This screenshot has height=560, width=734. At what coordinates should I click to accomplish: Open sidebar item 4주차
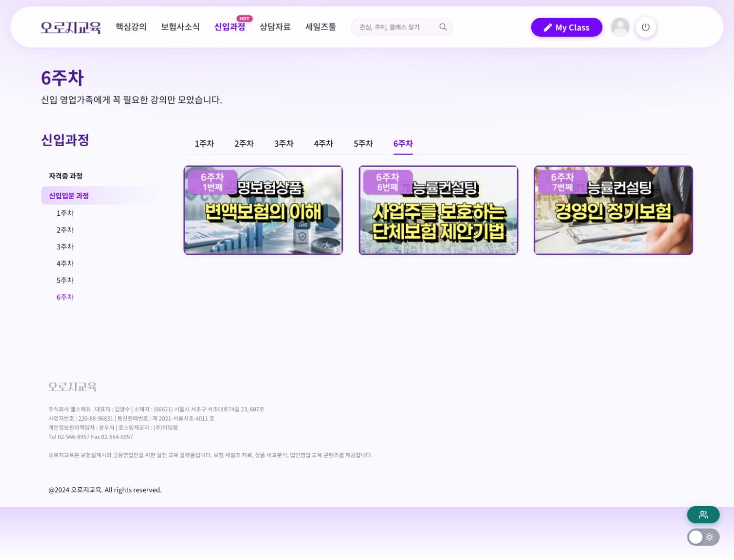coord(65,263)
